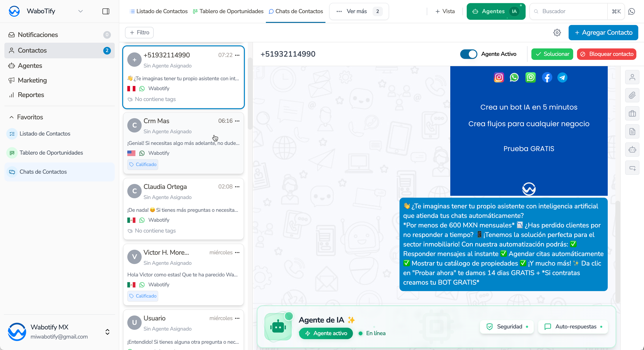
Task: Click Claudia Ortega avatar circle
Action: (x=135, y=191)
